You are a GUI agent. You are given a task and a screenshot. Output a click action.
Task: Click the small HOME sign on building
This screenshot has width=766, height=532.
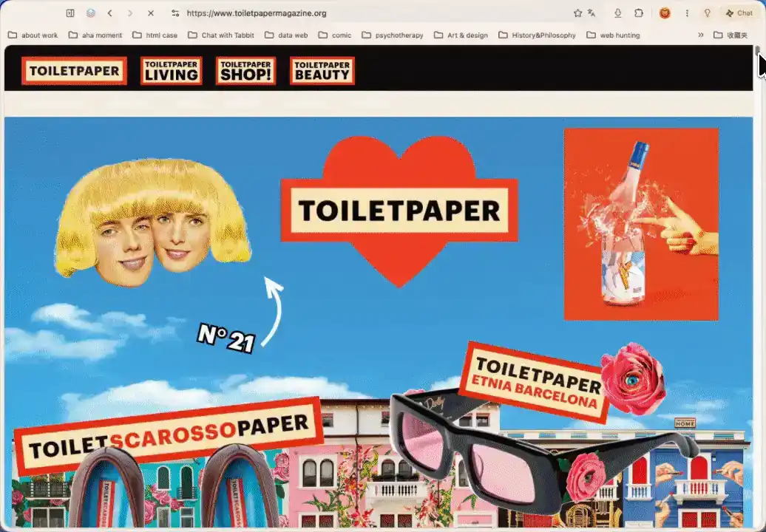click(x=685, y=423)
